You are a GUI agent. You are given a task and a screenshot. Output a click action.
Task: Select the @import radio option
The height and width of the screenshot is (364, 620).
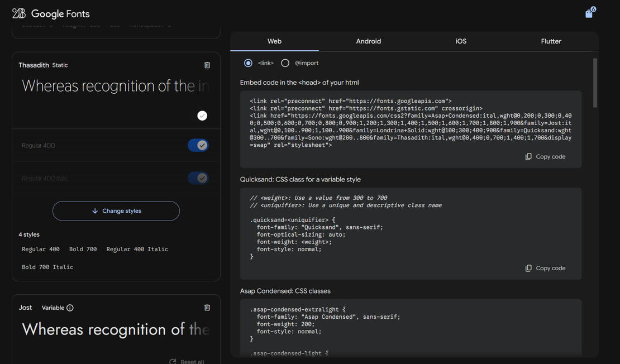[285, 63]
